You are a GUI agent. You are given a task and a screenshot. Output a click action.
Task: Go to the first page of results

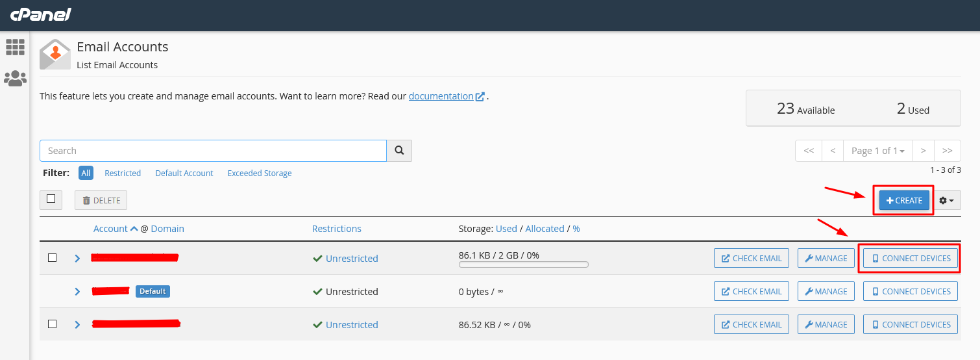(809, 151)
